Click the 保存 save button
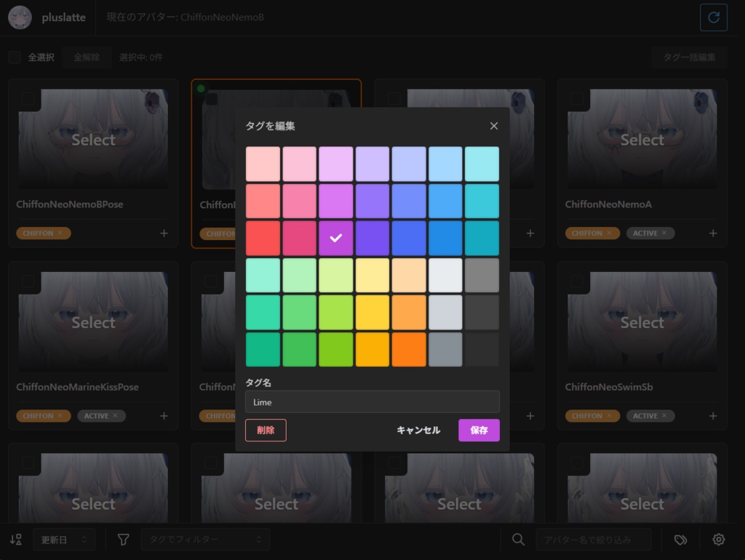The height and width of the screenshot is (560, 745). (479, 430)
